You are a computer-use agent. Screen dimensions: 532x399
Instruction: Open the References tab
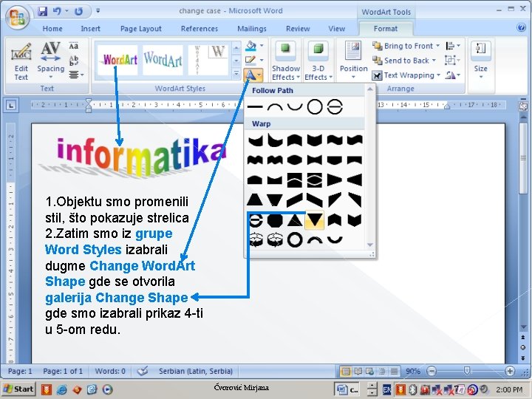point(199,29)
